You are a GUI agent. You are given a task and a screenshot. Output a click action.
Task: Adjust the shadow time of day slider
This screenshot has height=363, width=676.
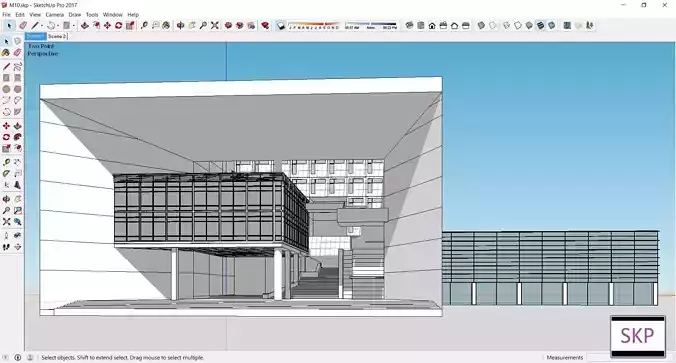point(371,26)
